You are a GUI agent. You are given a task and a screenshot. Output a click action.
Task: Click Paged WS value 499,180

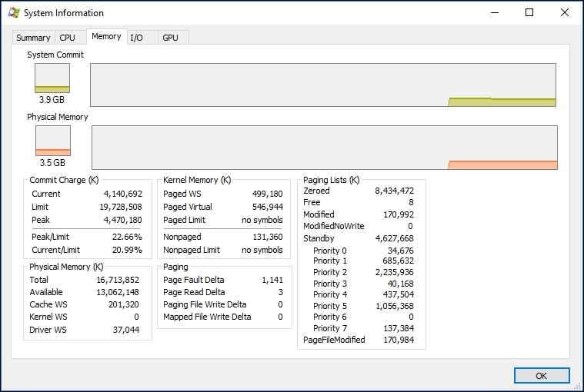tap(268, 194)
